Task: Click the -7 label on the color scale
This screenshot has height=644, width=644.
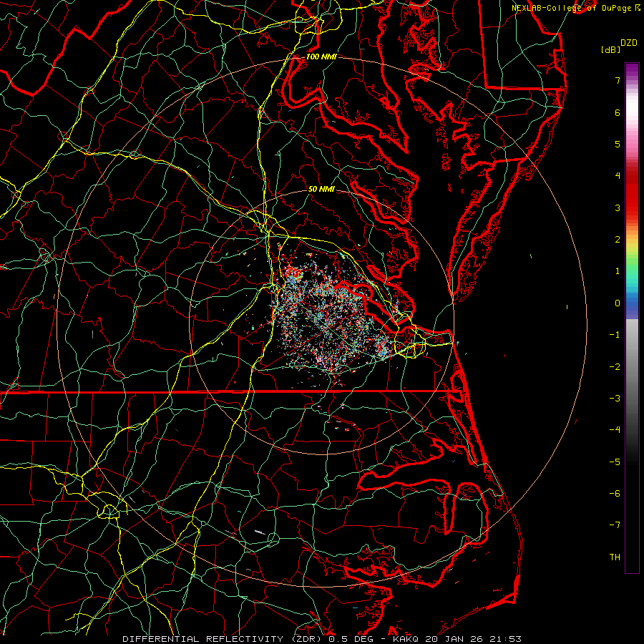Action: (615, 525)
